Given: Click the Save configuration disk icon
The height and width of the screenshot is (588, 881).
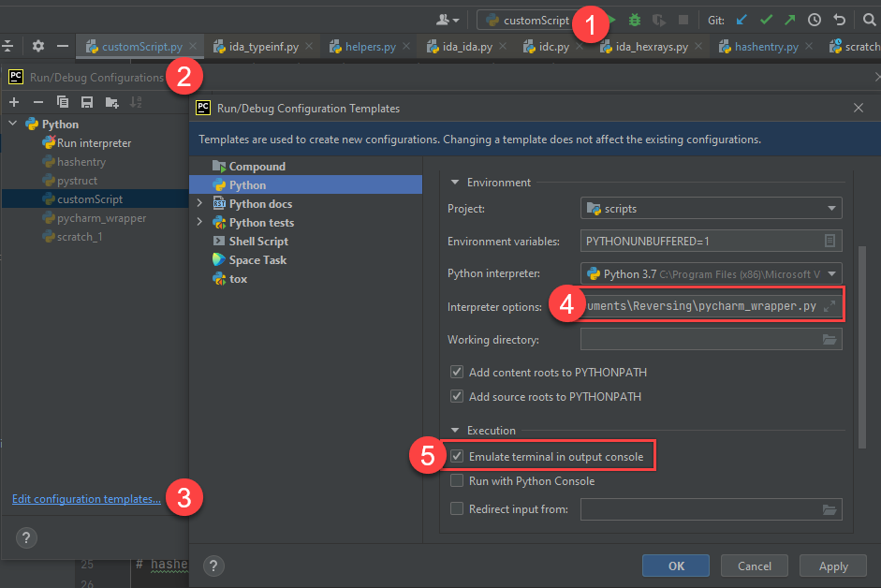Looking at the screenshot, I should pyautogui.click(x=86, y=102).
